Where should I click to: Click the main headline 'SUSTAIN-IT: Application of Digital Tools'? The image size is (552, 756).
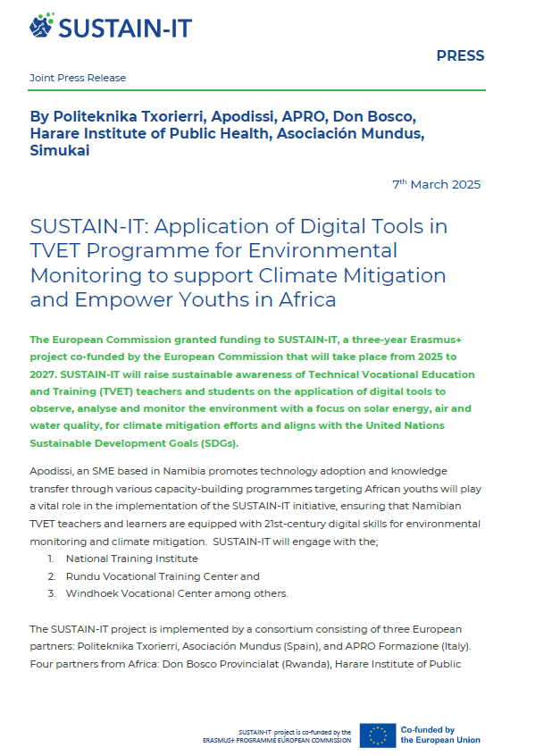[238, 263]
